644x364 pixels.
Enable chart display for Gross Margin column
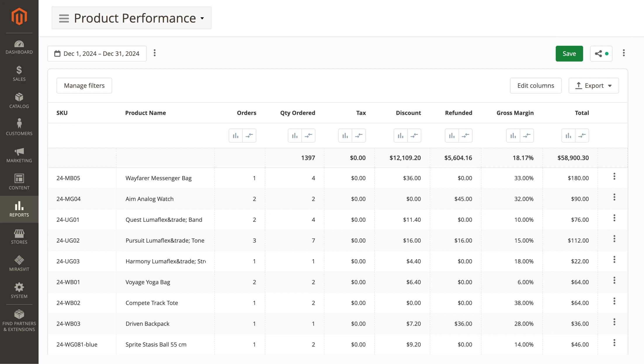513,135
